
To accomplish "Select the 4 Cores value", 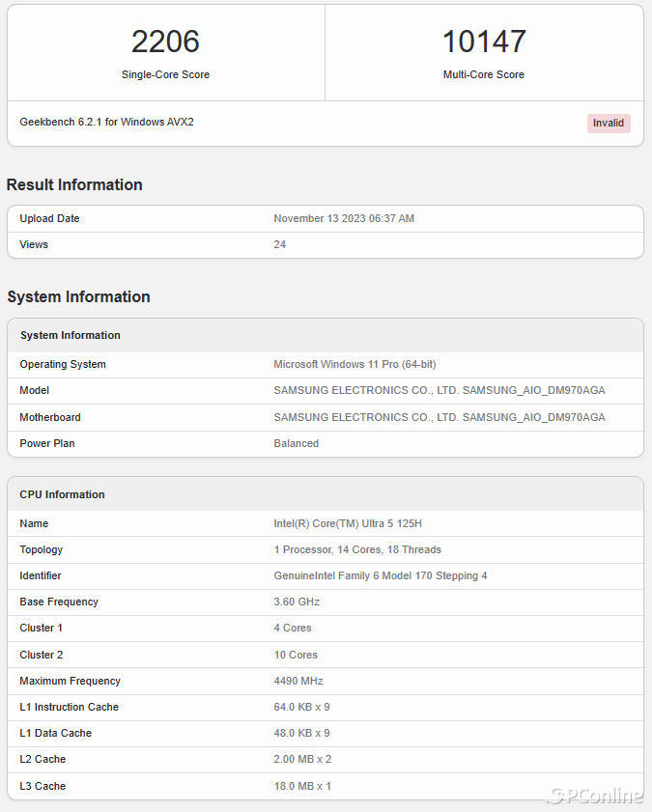I will pos(293,628).
